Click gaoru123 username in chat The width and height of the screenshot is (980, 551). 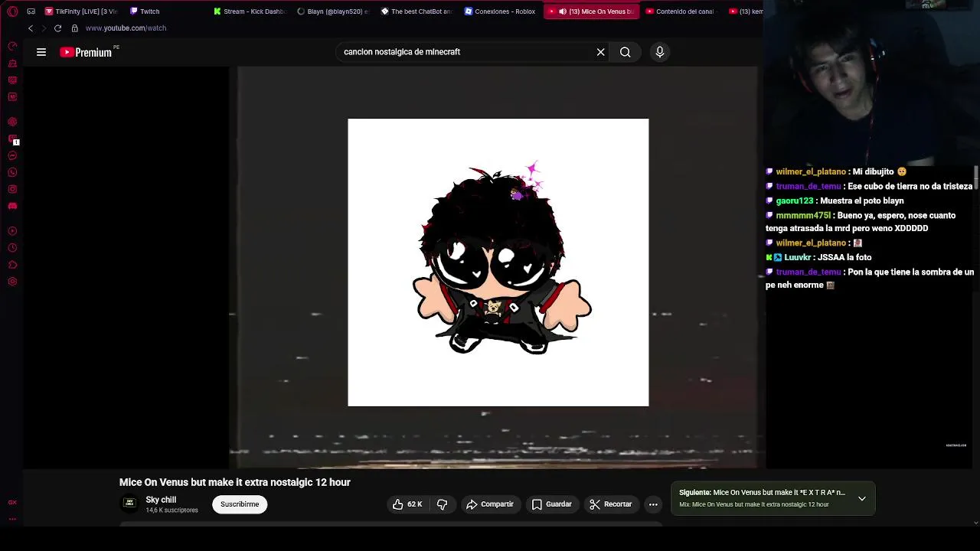[795, 201]
